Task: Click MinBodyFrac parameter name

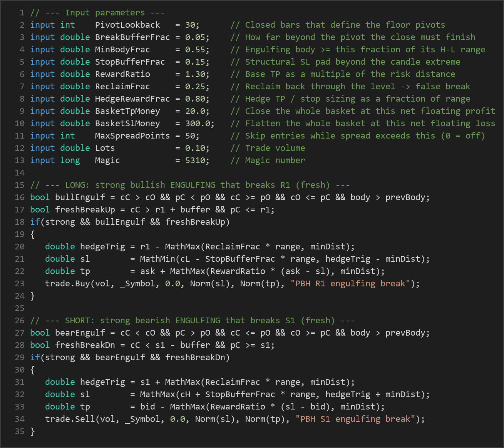Action: (x=122, y=50)
